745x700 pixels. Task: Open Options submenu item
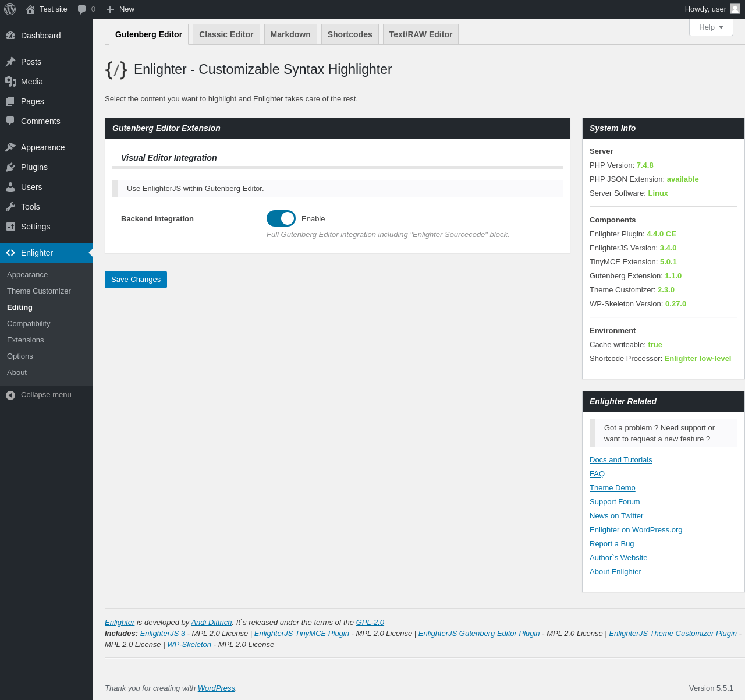[x=20, y=356]
